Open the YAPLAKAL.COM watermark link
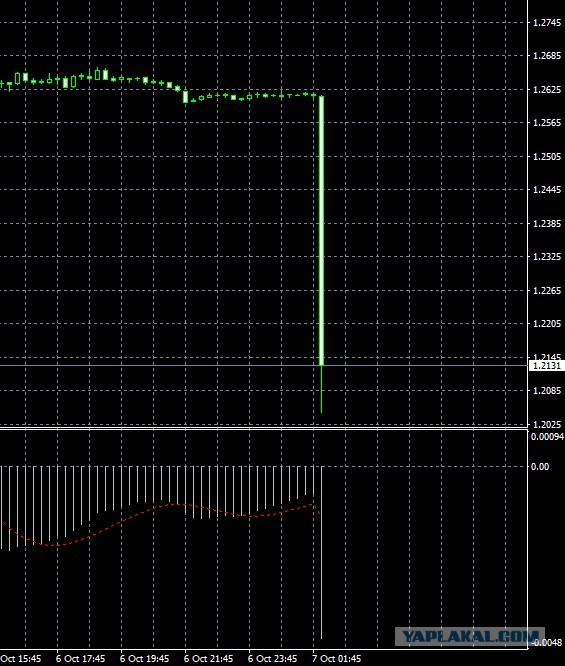Screen dimensions: 565x666 (470, 637)
